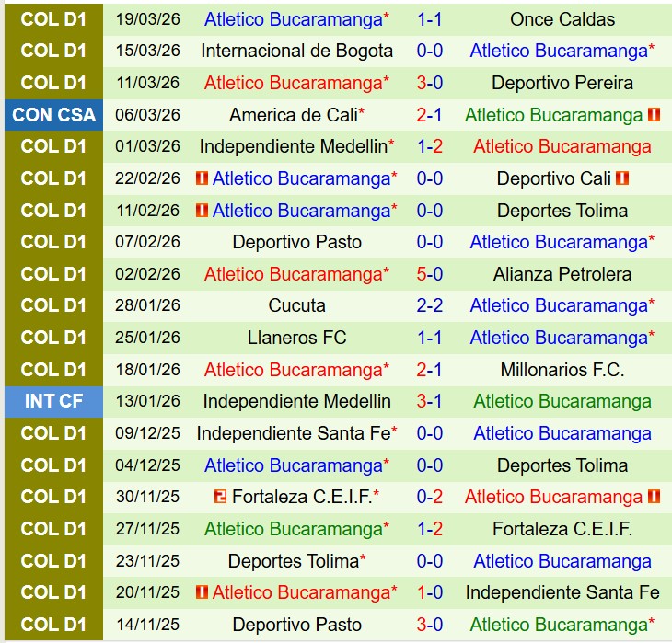The image size is (672, 643).
Task: Open the INT CF competition label
Action: click(x=52, y=401)
